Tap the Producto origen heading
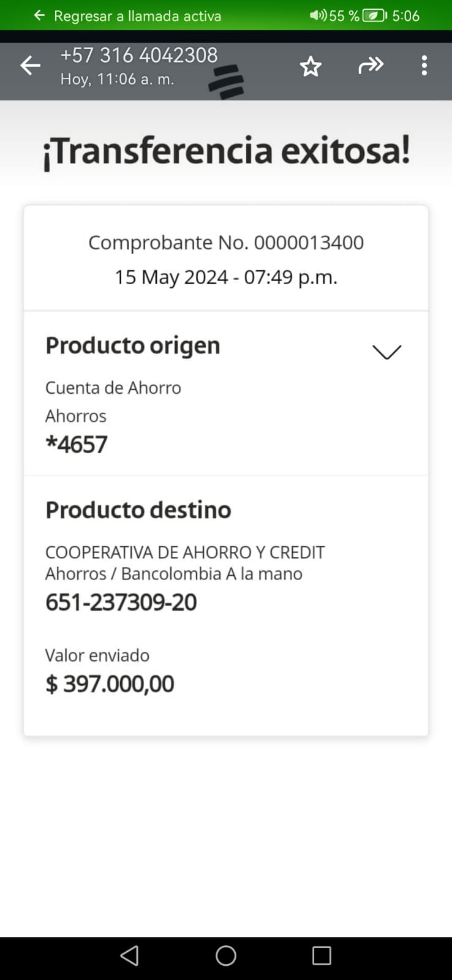Image resolution: width=452 pixels, height=980 pixels. pyautogui.click(x=132, y=345)
